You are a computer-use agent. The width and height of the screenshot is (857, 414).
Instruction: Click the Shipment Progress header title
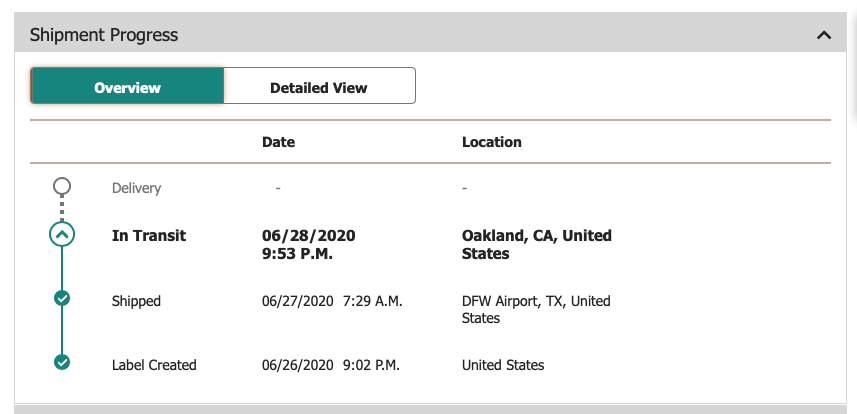(x=104, y=35)
